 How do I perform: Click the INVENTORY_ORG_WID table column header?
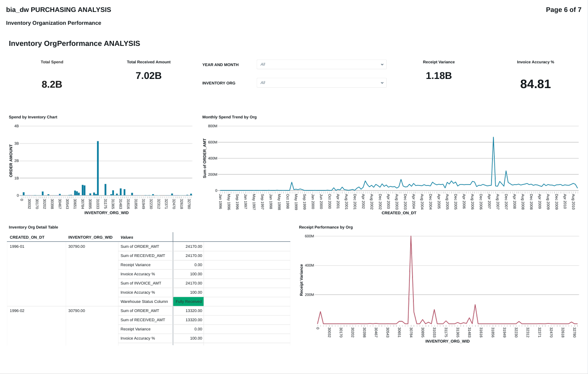90,237
